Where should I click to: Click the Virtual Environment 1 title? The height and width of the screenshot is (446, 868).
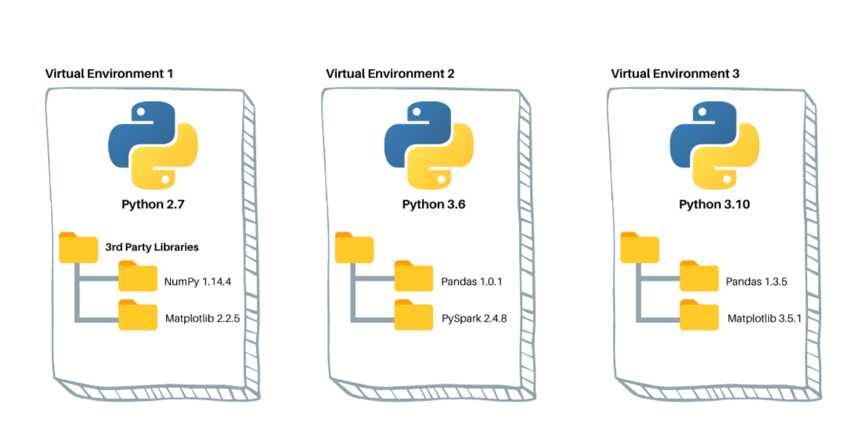[109, 74]
